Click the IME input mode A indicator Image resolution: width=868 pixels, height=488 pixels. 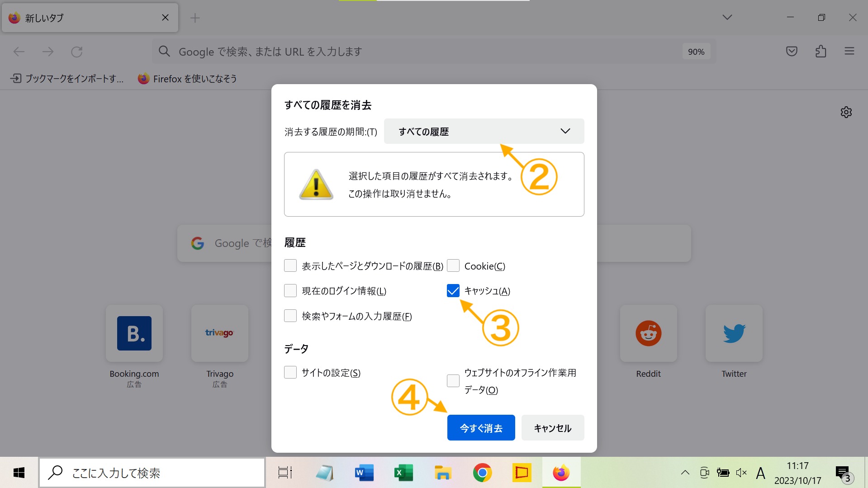(x=761, y=473)
